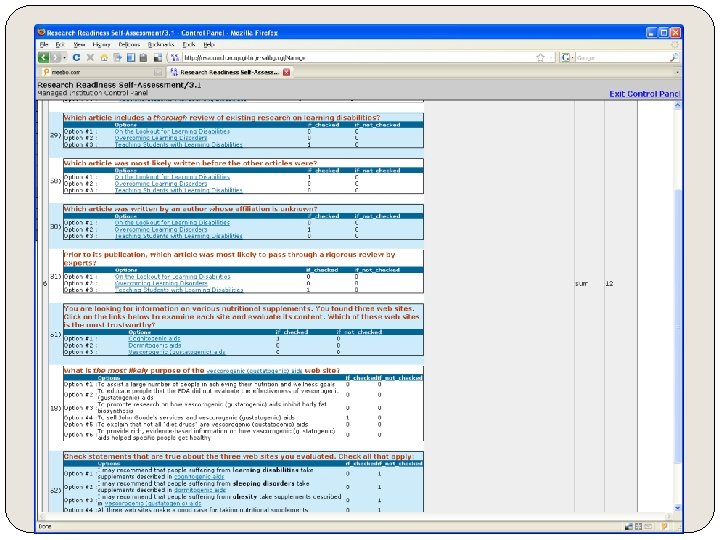Click the Exit Control Panel link

click(644, 94)
